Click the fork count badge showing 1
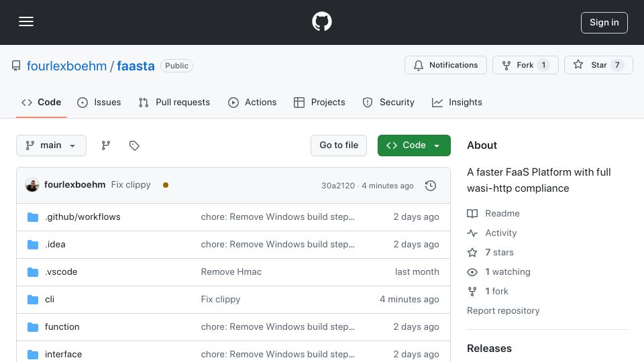This screenshot has height=362, width=644. click(x=543, y=65)
